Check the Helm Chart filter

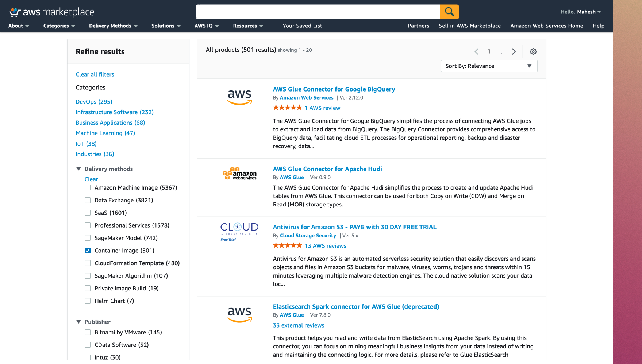(x=88, y=301)
